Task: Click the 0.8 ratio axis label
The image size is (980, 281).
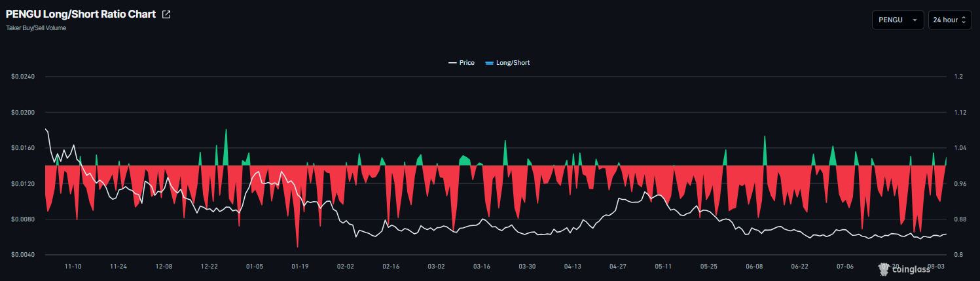Action: [958, 255]
